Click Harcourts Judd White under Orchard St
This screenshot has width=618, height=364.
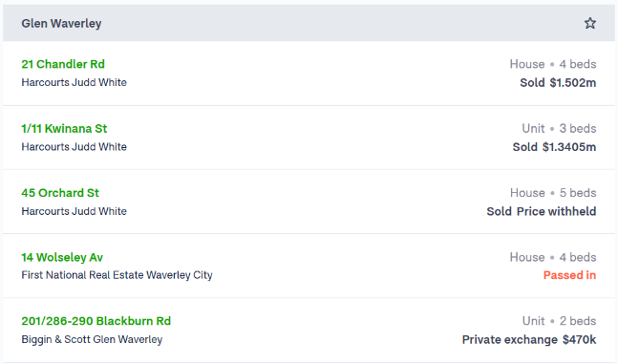coord(75,211)
